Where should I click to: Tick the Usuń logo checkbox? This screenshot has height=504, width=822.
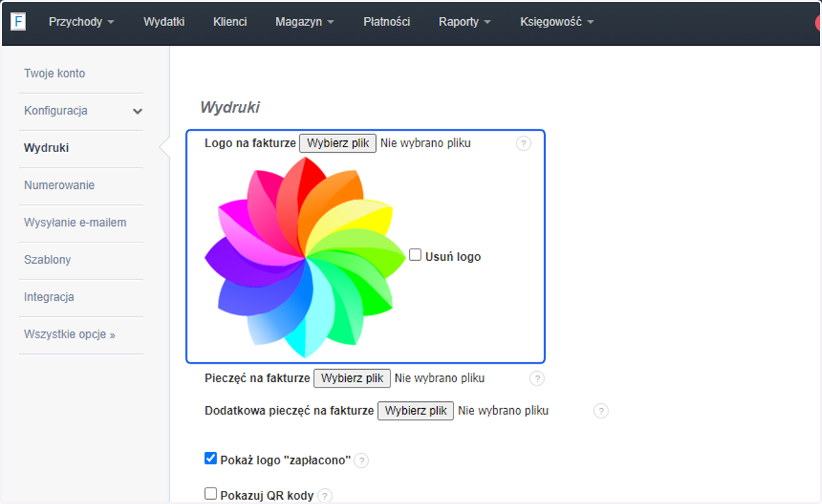point(415,255)
